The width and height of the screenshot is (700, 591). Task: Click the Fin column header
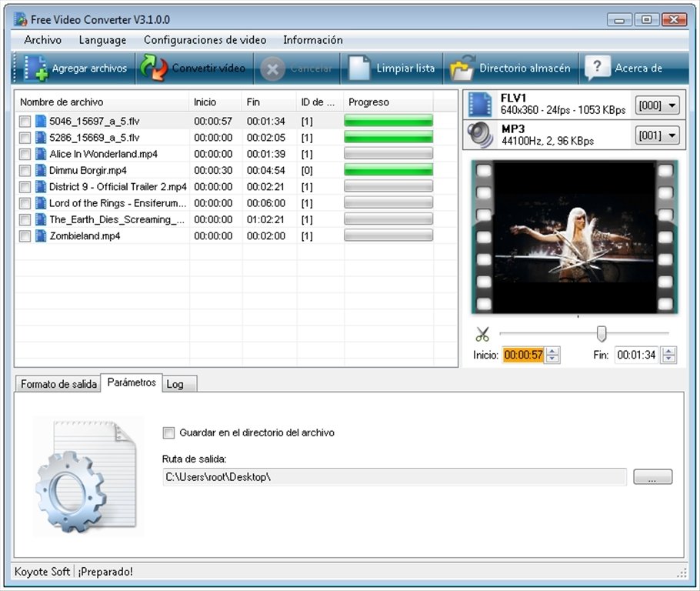click(x=269, y=102)
